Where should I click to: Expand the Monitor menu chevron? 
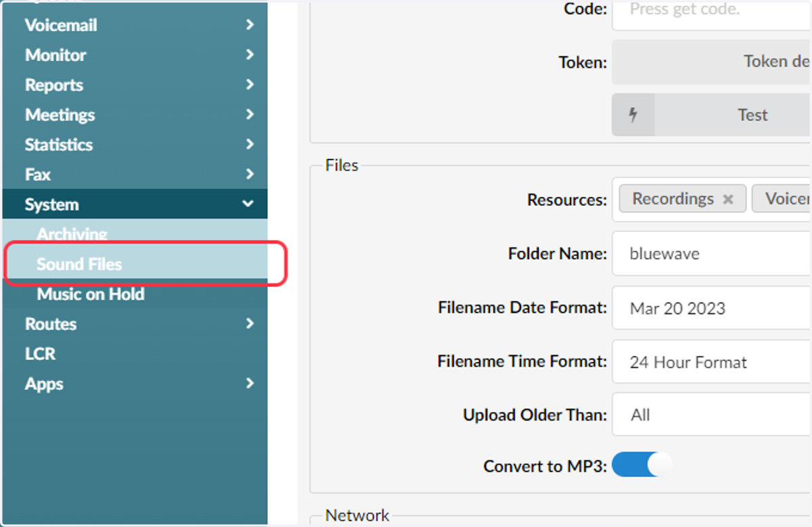point(250,55)
